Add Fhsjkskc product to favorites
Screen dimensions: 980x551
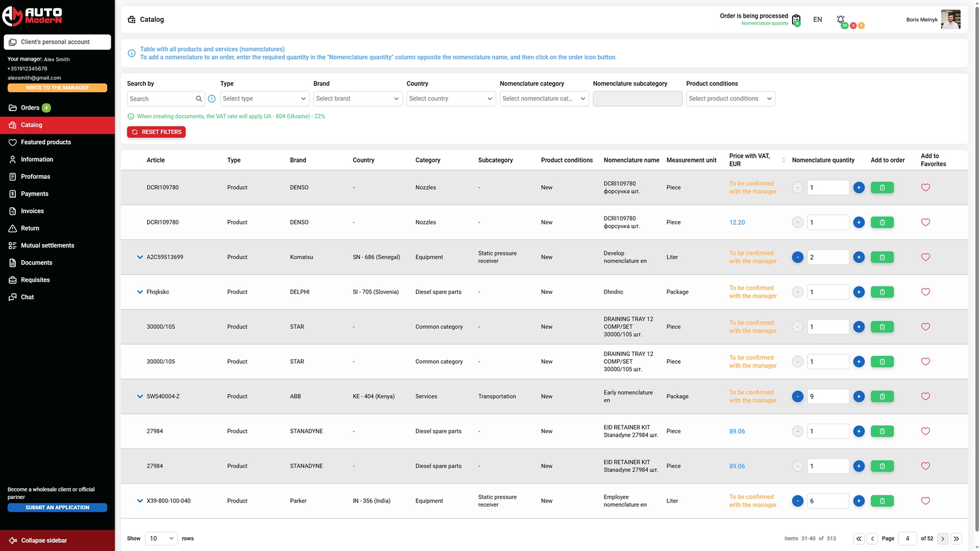tap(925, 292)
